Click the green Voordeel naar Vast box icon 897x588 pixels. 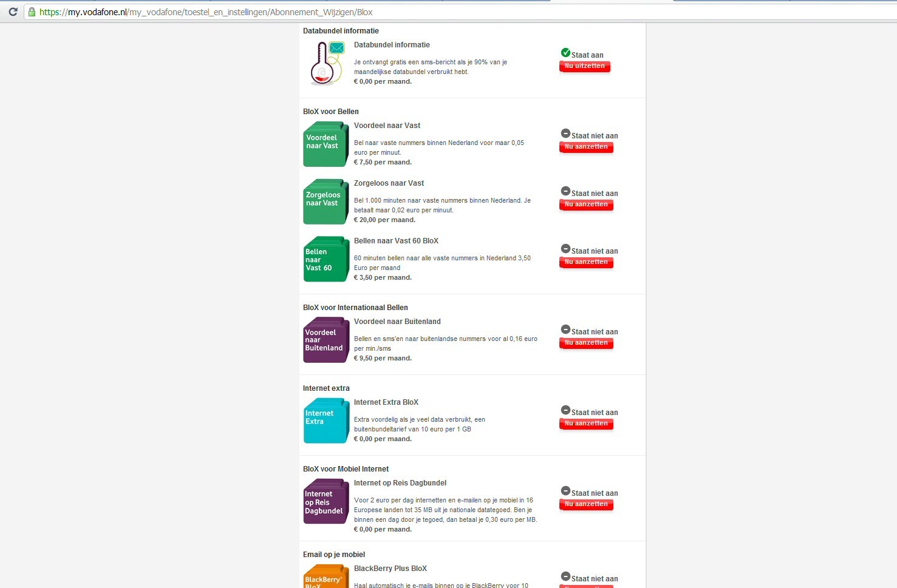pyautogui.click(x=326, y=144)
